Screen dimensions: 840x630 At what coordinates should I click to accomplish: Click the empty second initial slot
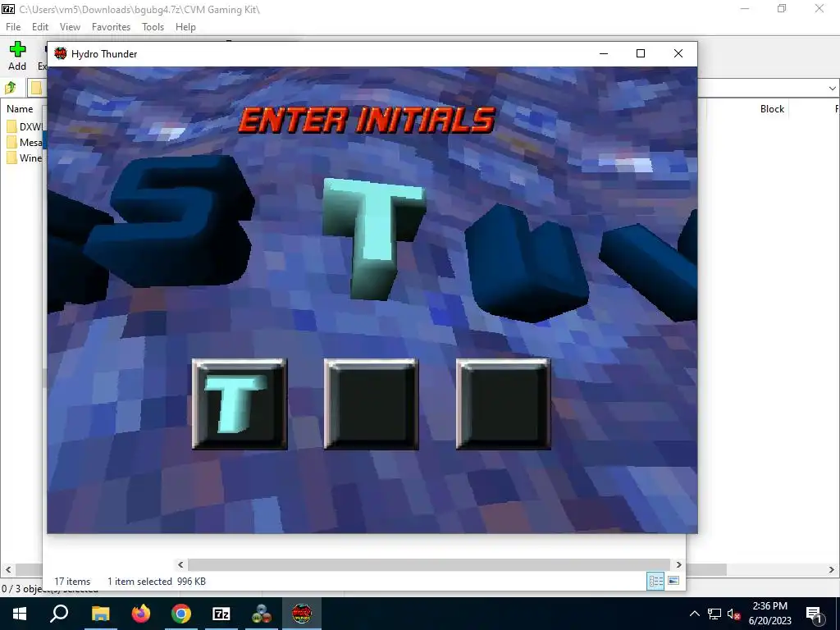(x=372, y=404)
